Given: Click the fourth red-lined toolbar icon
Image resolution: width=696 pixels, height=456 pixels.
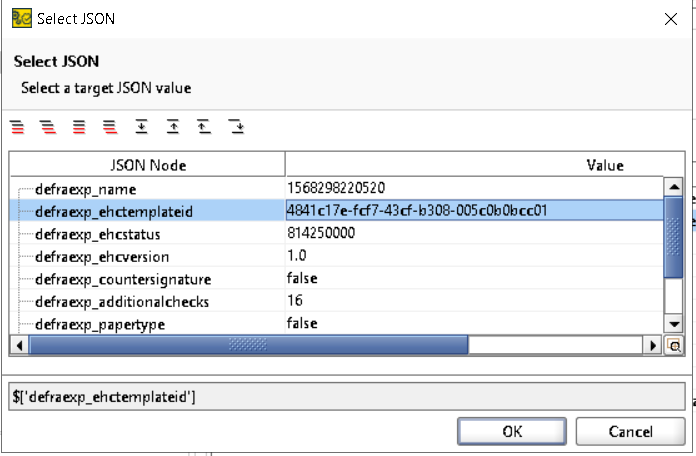Looking at the screenshot, I should tap(110, 127).
